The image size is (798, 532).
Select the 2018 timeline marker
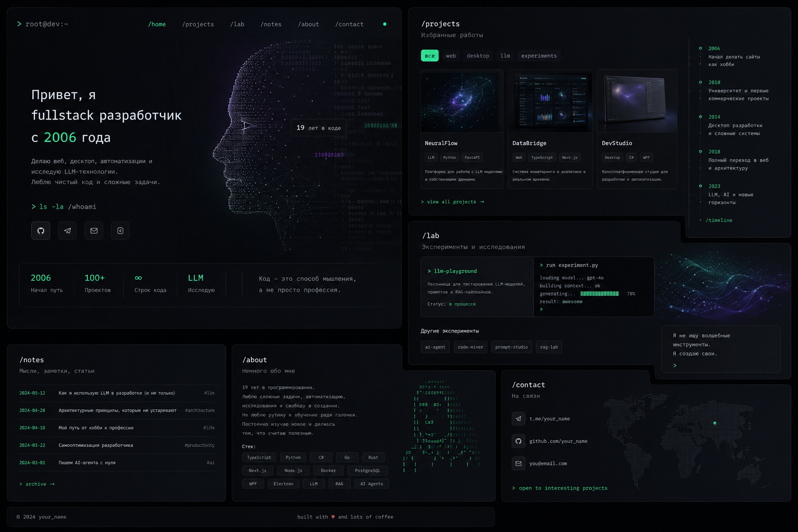click(700, 152)
